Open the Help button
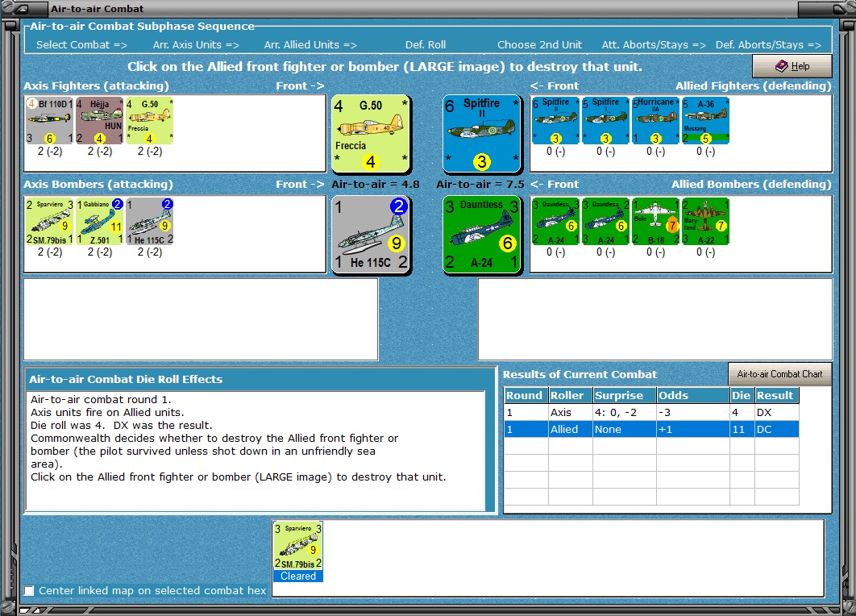This screenshot has width=856, height=616. click(x=792, y=66)
